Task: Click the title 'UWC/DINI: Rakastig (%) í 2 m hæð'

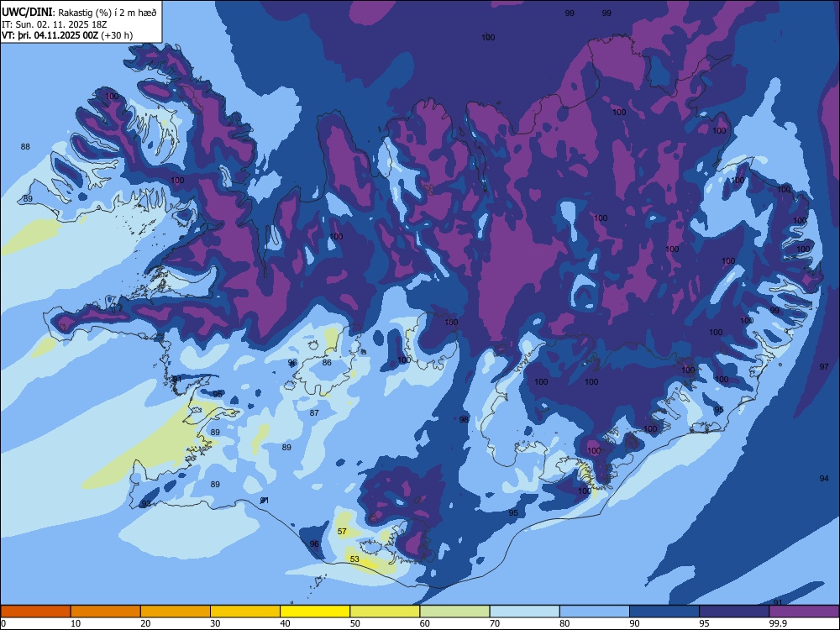Action: click(x=79, y=13)
